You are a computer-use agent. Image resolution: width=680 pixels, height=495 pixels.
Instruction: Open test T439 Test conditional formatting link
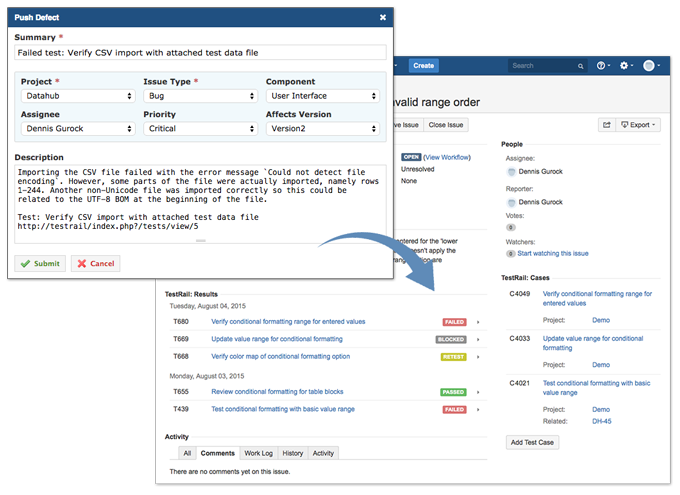point(283,409)
